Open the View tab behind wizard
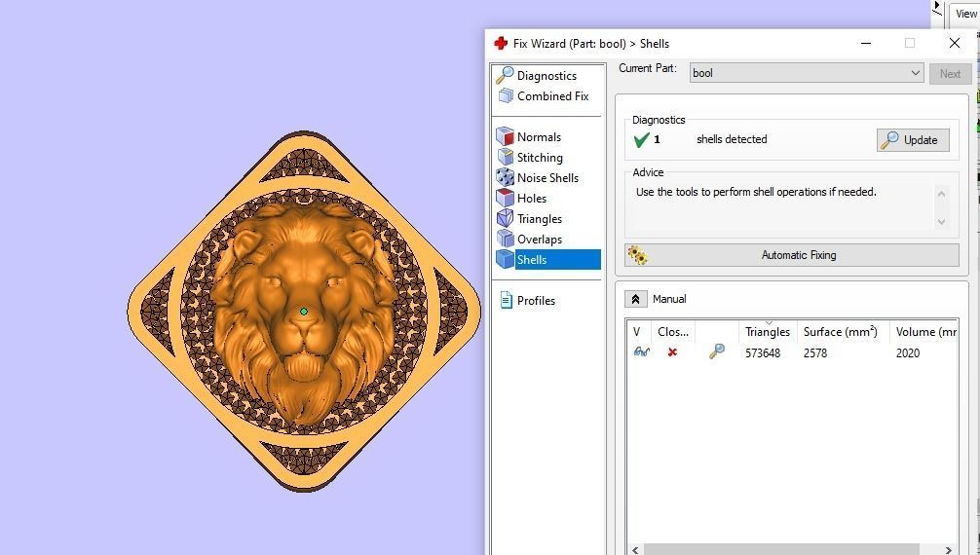Viewport: 980px width, 555px height. pos(965,14)
